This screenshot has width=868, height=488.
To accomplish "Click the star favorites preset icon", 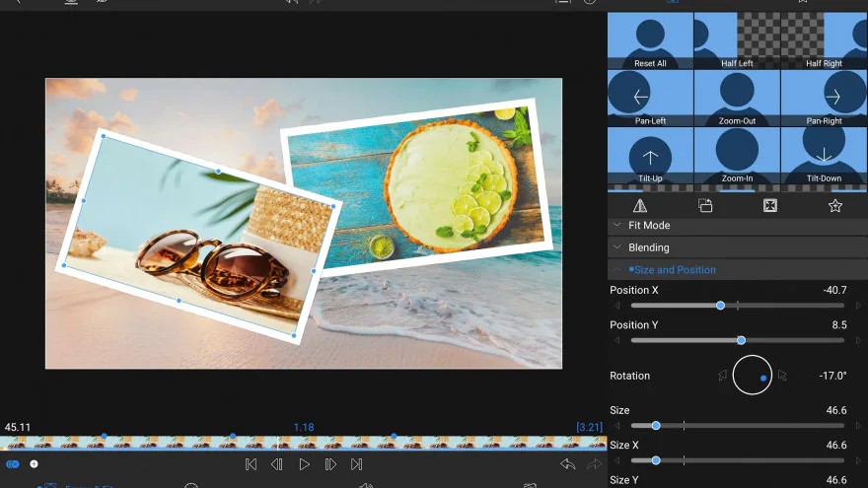I will [x=835, y=206].
